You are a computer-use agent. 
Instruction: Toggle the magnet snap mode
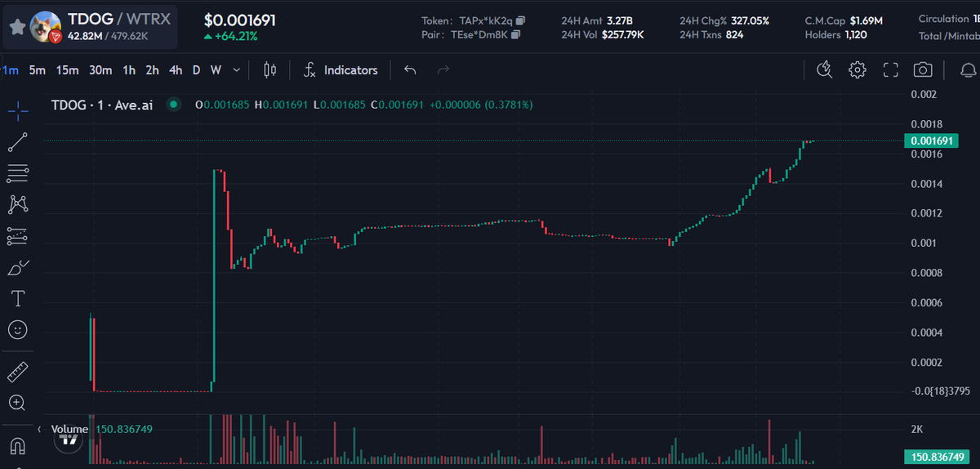(18, 446)
